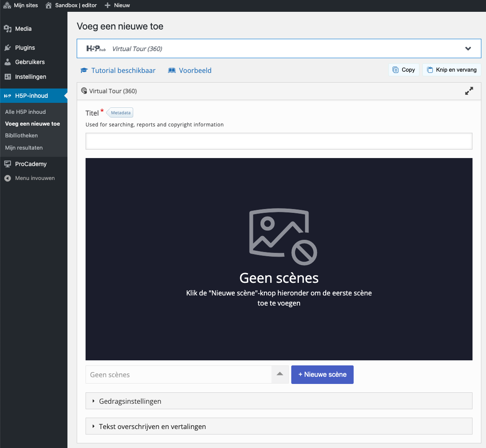Click the Instellingen settings icon

(x=8, y=77)
